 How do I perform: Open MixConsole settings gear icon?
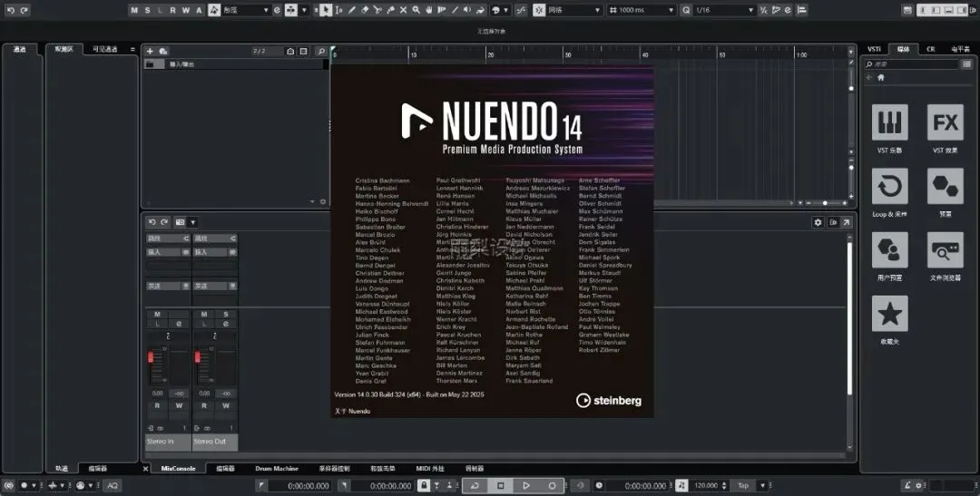pos(818,222)
